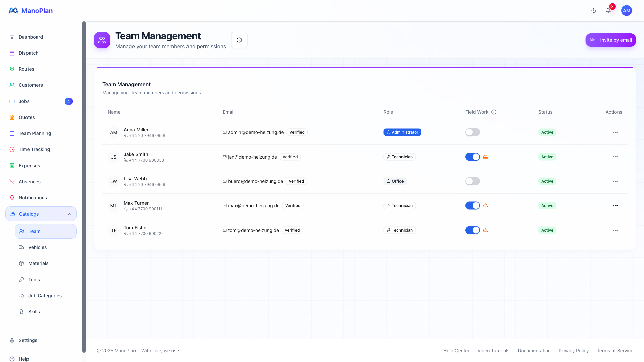The image size is (644, 362).
Task: Click hard hat icon in Jake Smith row
Action: click(x=485, y=157)
